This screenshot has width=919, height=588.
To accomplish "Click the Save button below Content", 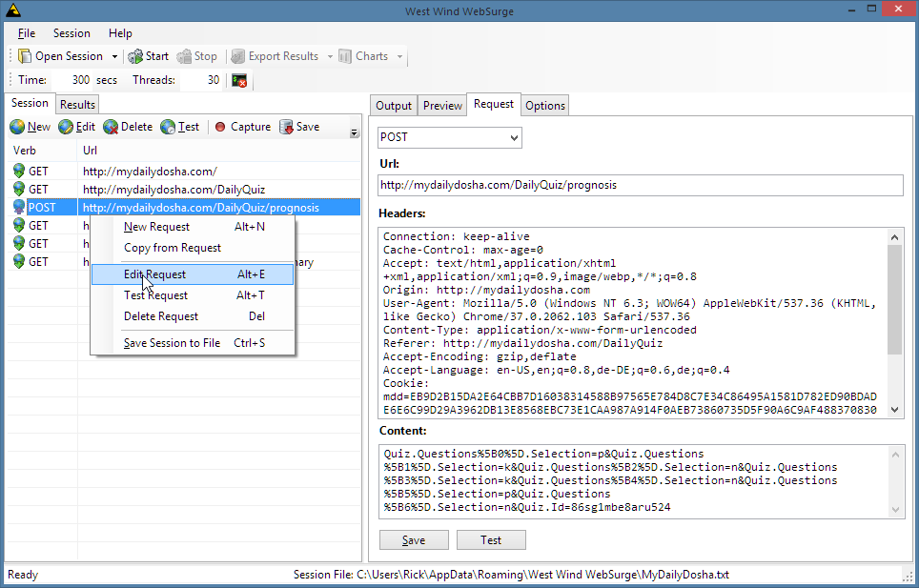I will tap(414, 540).
